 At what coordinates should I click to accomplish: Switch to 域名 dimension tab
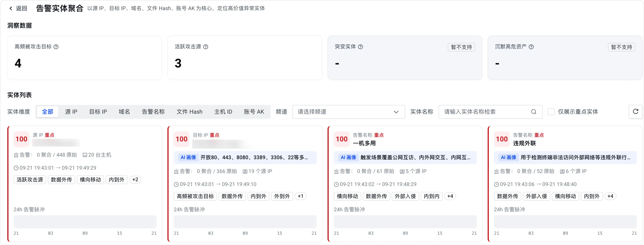tap(124, 112)
